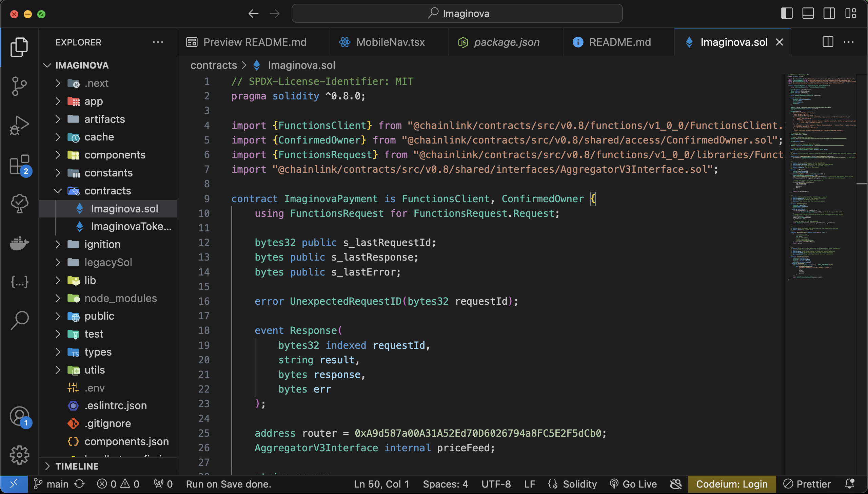Image resolution: width=868 pixels, height=494 pixels.
Task: Open the Docker view in activity bar
Action: 19,243
